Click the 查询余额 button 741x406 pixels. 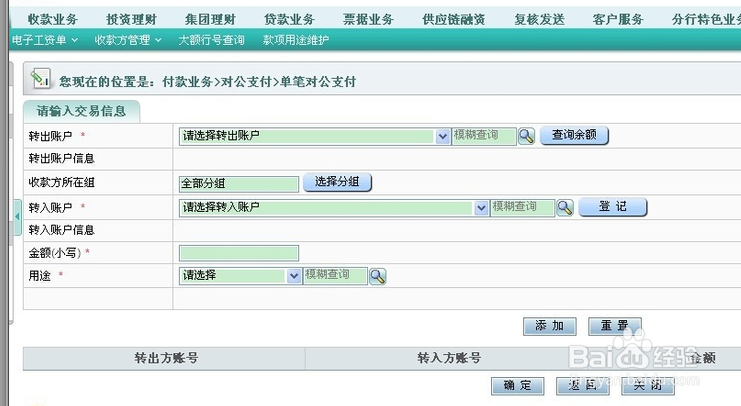click(574, 135)
